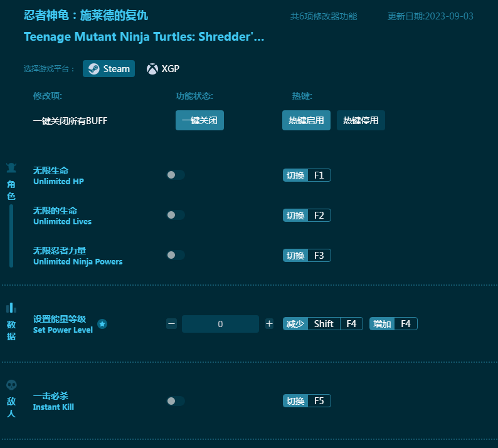Click the Set Power Level value field

[220, 324]
